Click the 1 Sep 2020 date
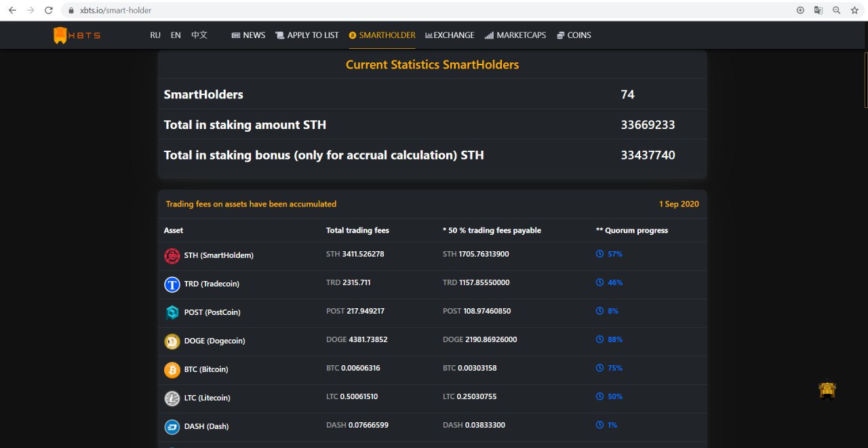 point(679,204)
